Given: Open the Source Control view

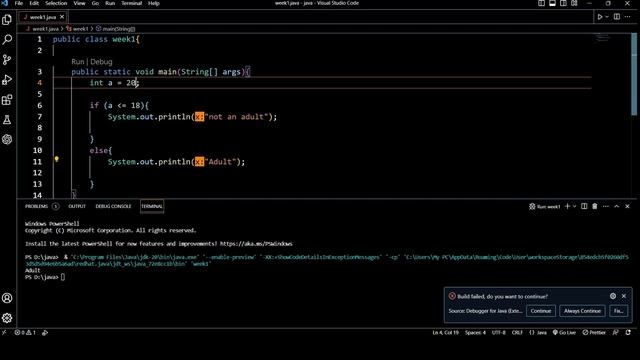Looking at the screenshot, I should tap(7, 60).
